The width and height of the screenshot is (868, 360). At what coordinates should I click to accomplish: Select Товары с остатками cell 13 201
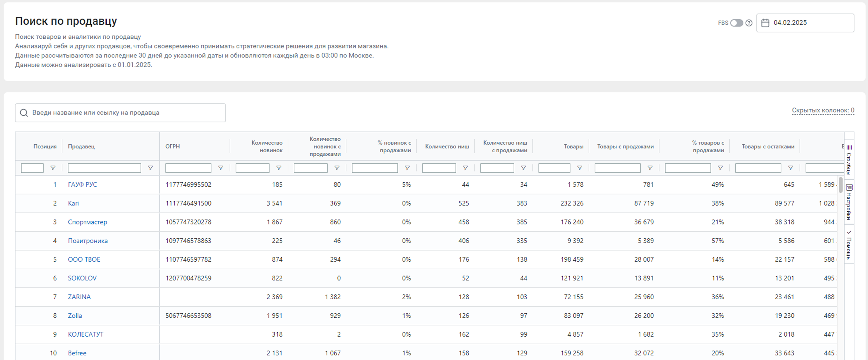784,278
